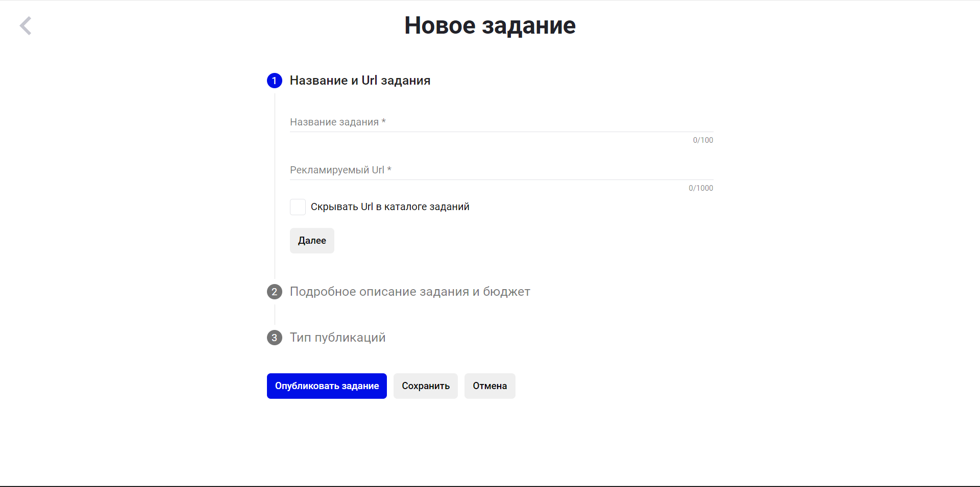Image resolution: width=980 pixels, height=487 pixels.
Task: Go back using the left chevron arrow
Action: 26,25
